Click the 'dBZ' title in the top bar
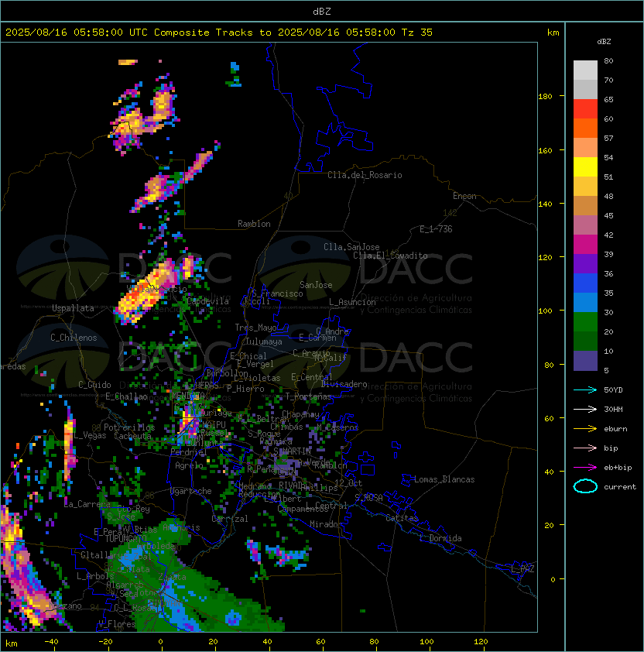 tap(322, 12)
